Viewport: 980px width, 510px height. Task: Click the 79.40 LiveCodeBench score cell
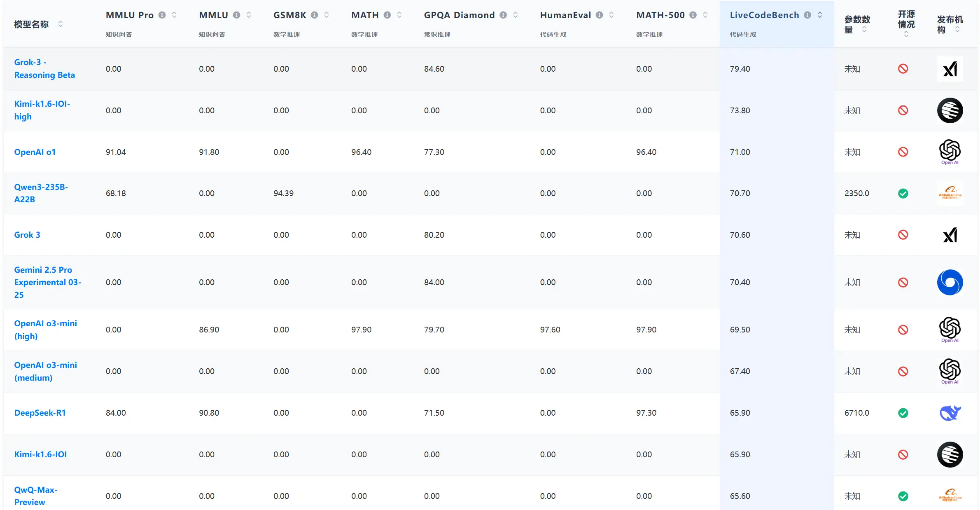click(740, 69)
